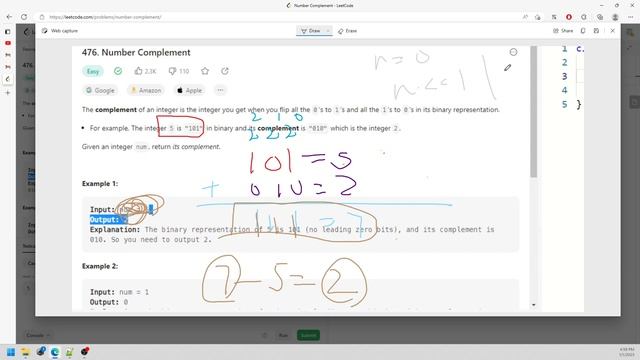Open the Windows Start menu

11,351
